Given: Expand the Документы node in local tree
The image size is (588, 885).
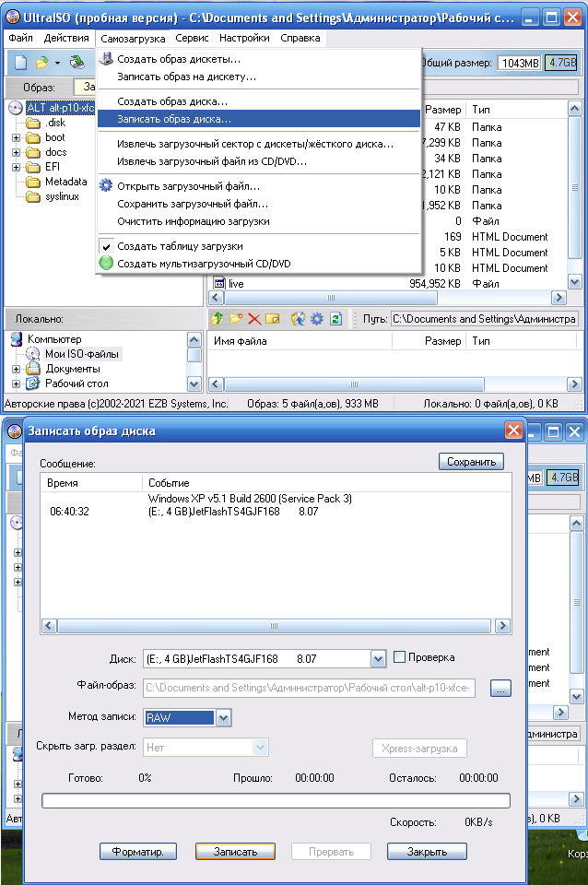Looking at the screenshot, I should point(17,369).
